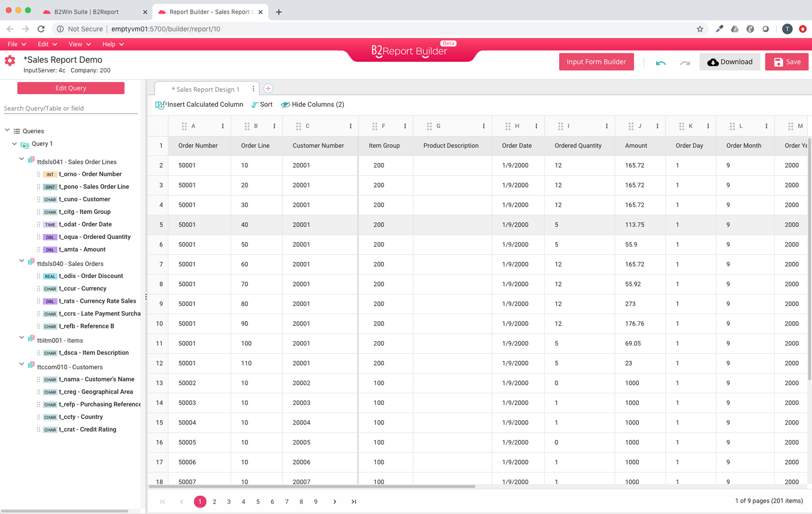Viewport: 812px width, 514px height.
Task: Open the Sales Report Design 1 tab options
Action: pyautogui.click(x=253, y=89)
